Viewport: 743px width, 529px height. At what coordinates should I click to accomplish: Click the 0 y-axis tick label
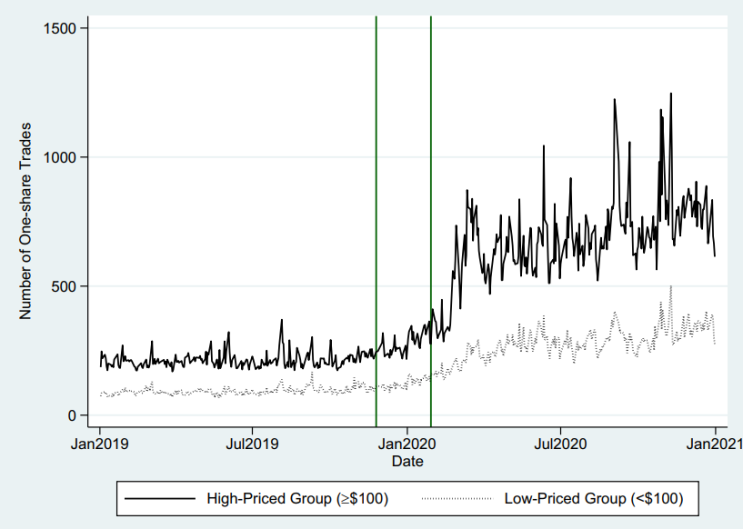pyautogui.click(x=72, y=416)
